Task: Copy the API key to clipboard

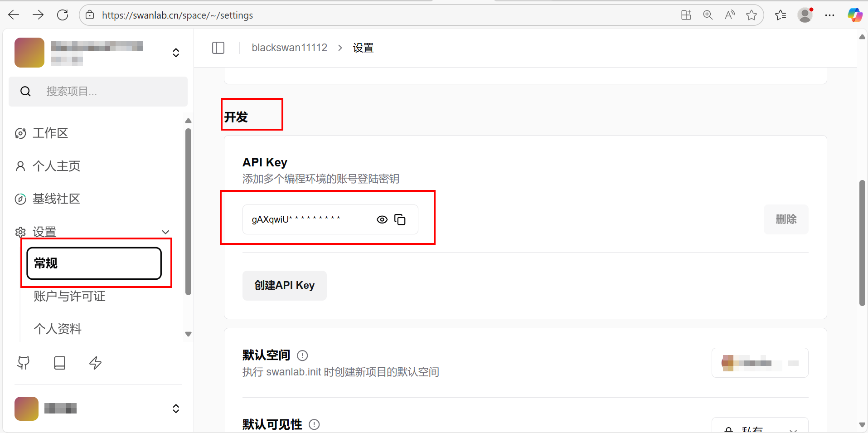Action: click(400, 219)
